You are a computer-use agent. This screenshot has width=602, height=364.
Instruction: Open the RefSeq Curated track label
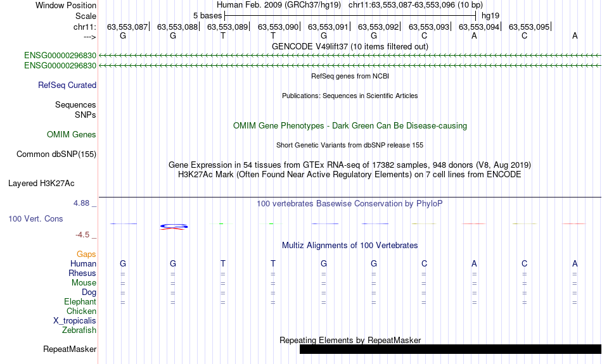pyautogui.click(x=67, y=85)
